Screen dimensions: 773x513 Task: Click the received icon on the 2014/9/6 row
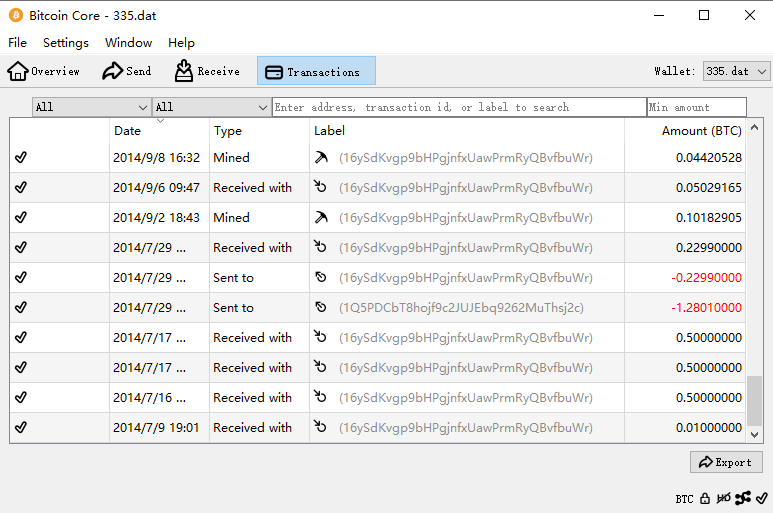320,188
